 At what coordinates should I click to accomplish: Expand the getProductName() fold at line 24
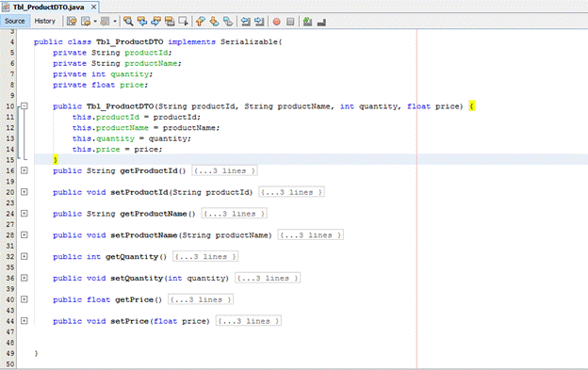tap(24, 214)
